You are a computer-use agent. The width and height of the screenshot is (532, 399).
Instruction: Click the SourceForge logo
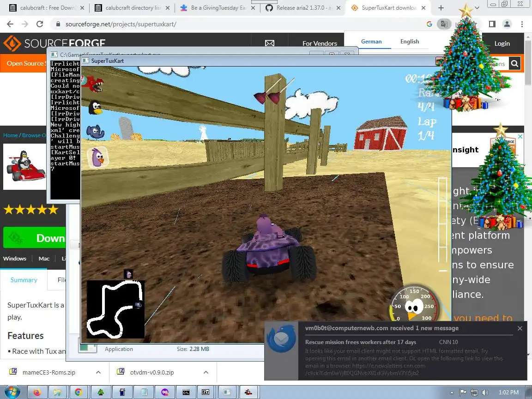(x=54, y=43)
